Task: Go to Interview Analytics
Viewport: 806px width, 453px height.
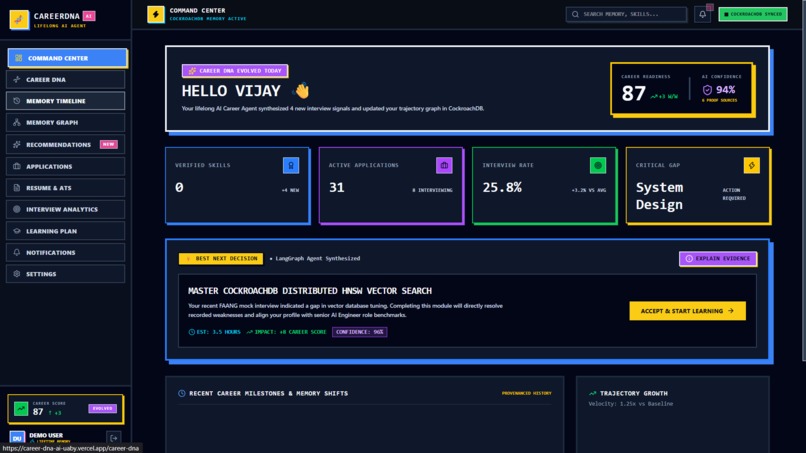Action: (x=65, y=209)
